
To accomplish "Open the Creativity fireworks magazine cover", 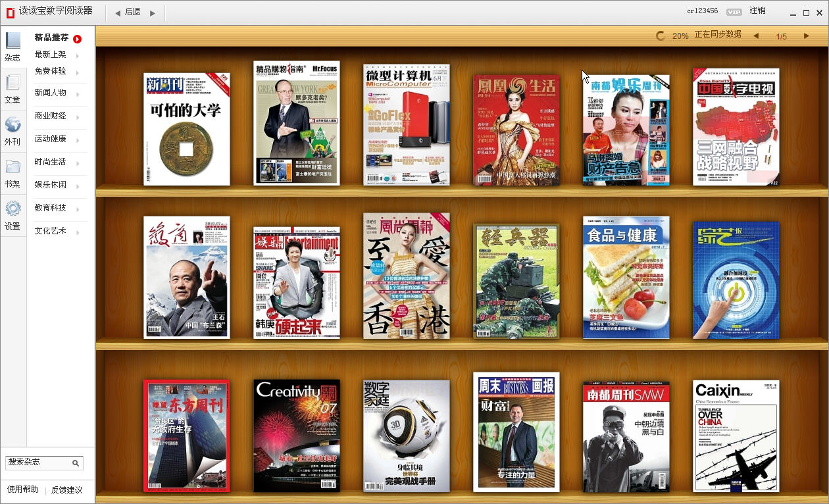I will pos(297,436).
